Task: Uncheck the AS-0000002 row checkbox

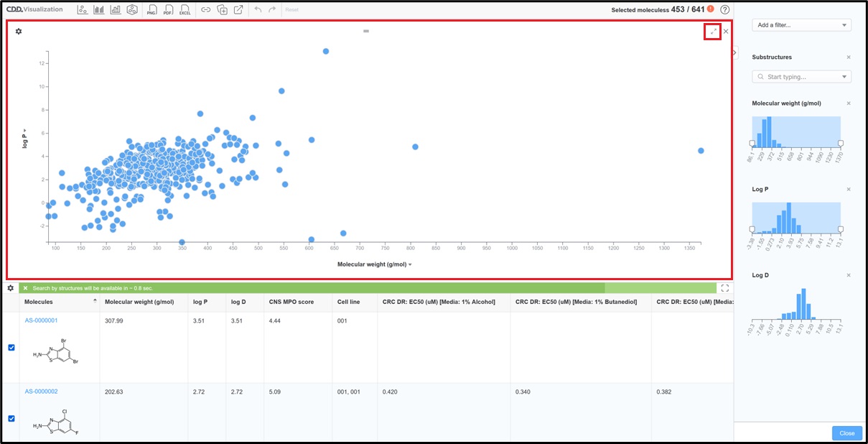Action: click(x=11, y=418)
